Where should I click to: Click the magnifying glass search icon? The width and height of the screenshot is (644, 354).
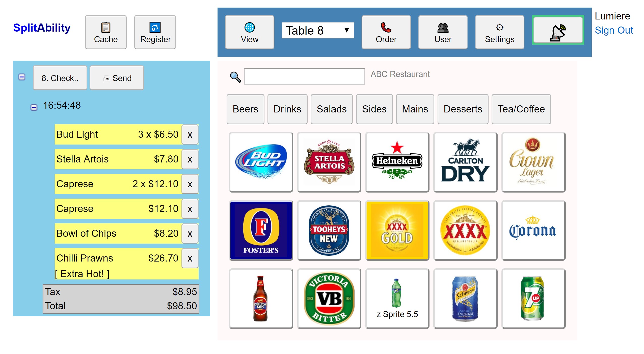(235, 77)
